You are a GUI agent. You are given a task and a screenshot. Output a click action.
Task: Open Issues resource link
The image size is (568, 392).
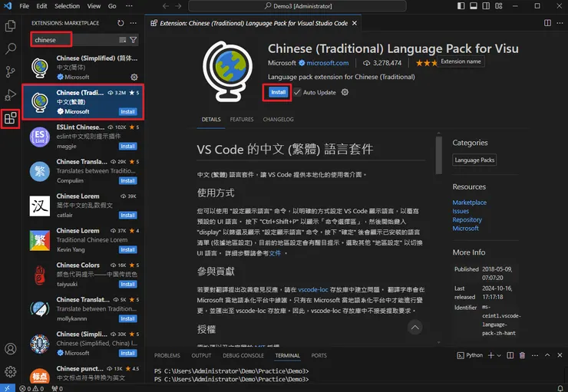461,211
